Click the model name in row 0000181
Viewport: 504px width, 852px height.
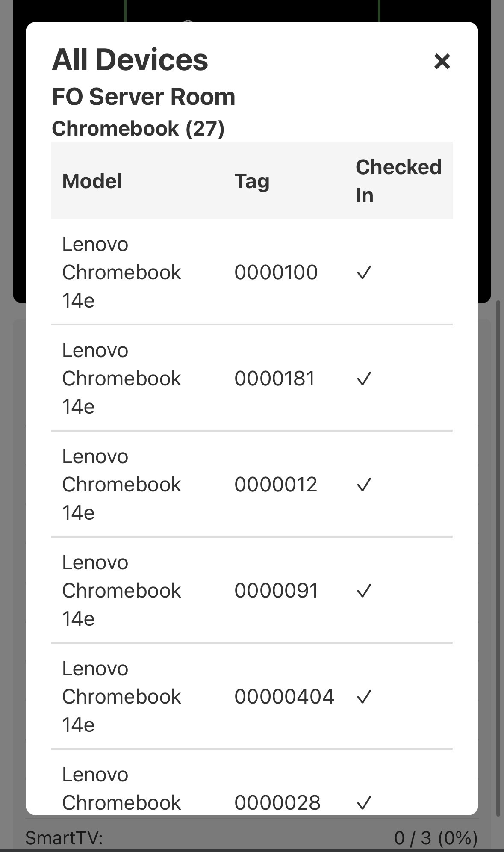[x=122, y=379]
